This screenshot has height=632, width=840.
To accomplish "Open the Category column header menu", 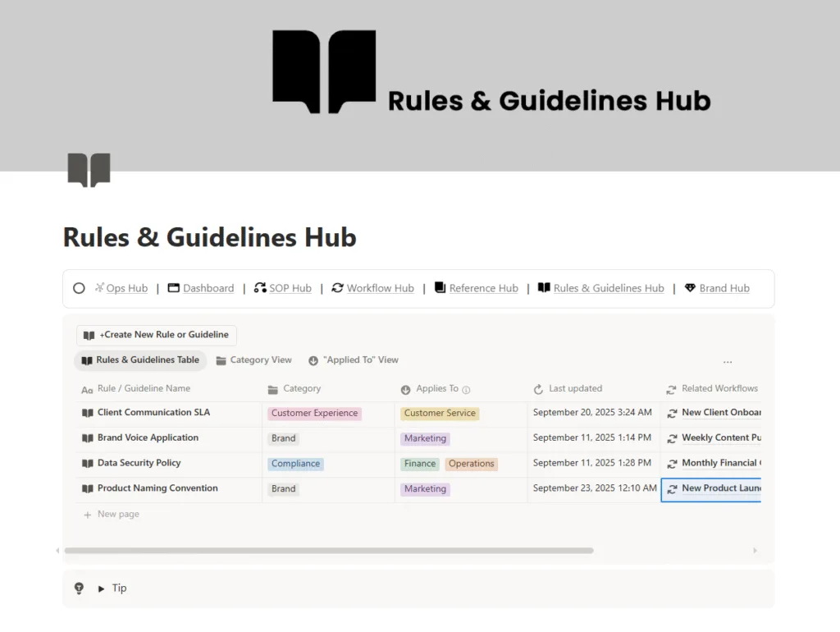I will point(301,389).
